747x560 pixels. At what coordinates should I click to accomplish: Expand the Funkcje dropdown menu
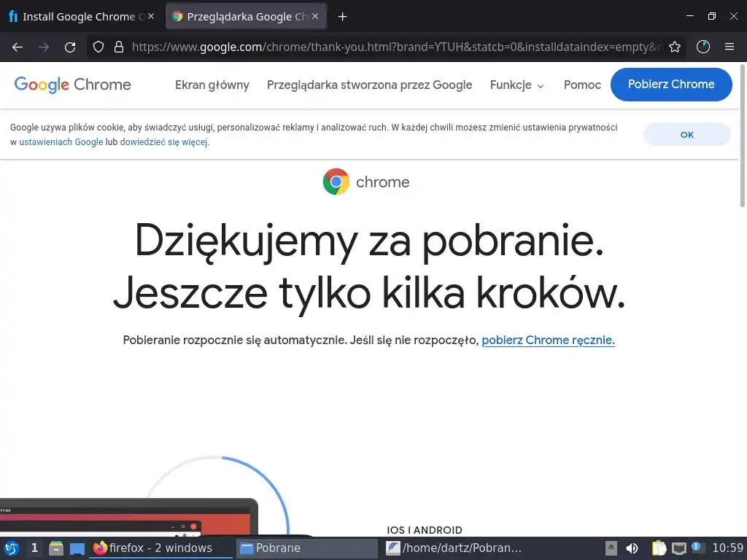tap(517, 85)
